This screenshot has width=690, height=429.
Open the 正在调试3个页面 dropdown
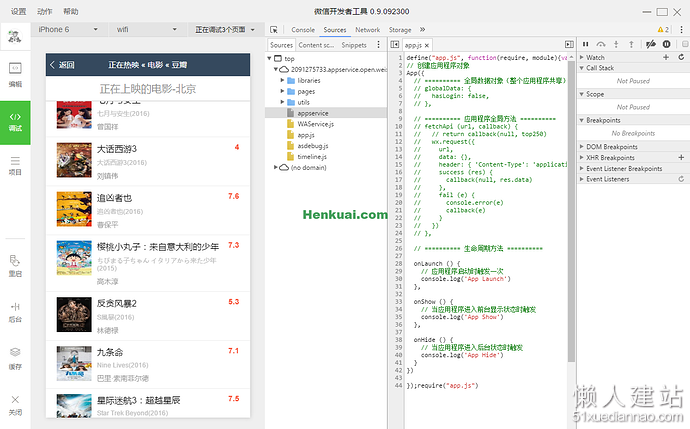pyautogui.click(x=225, y=29)
